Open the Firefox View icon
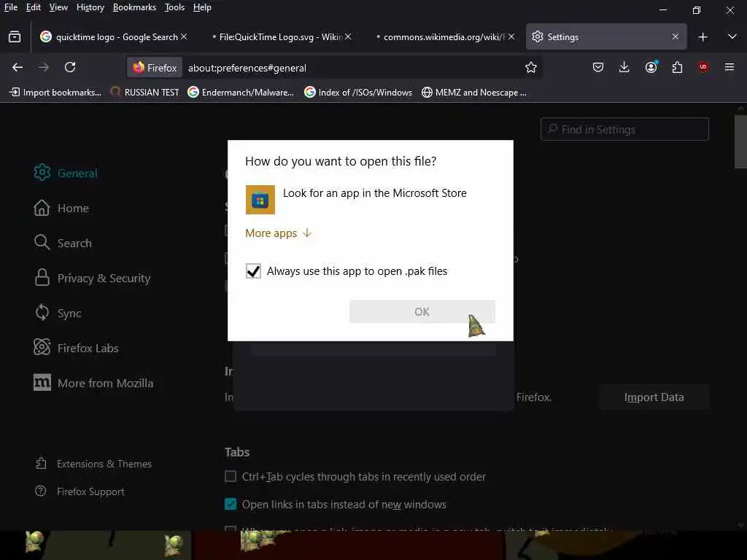This screenshot has width=747, height=560. coord(15,36)
